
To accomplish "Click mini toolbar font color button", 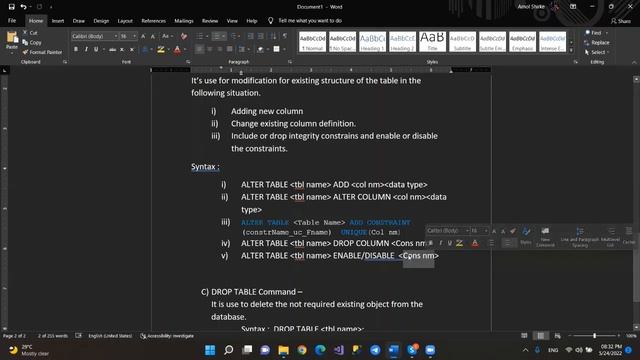I will (475, 243).
